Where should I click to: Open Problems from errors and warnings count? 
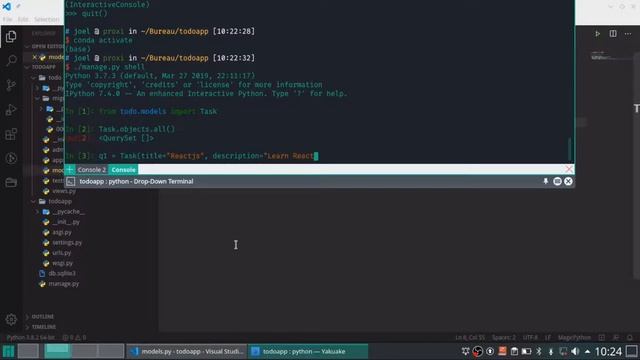74,338
